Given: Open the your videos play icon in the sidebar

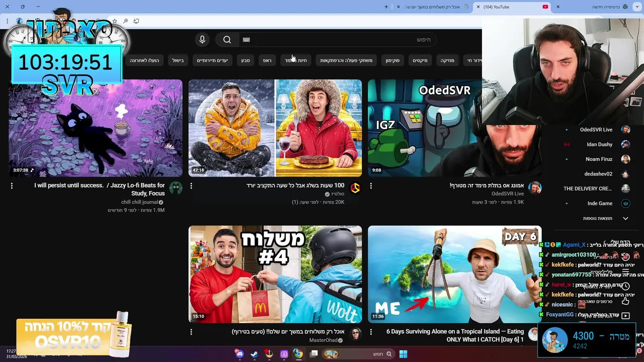Looking at the screenshot, I should click(625, 316).
